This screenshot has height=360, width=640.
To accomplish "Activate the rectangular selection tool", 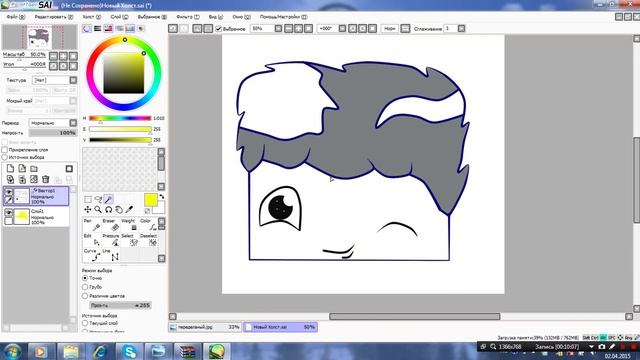I will pyautogui.click(x=88, y=199).
